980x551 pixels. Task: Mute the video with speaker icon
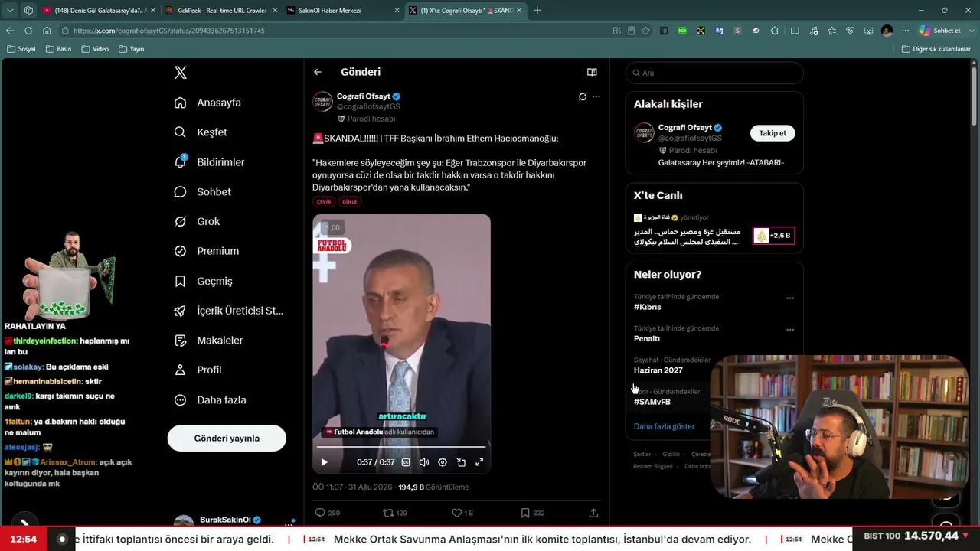coord(424,462)
